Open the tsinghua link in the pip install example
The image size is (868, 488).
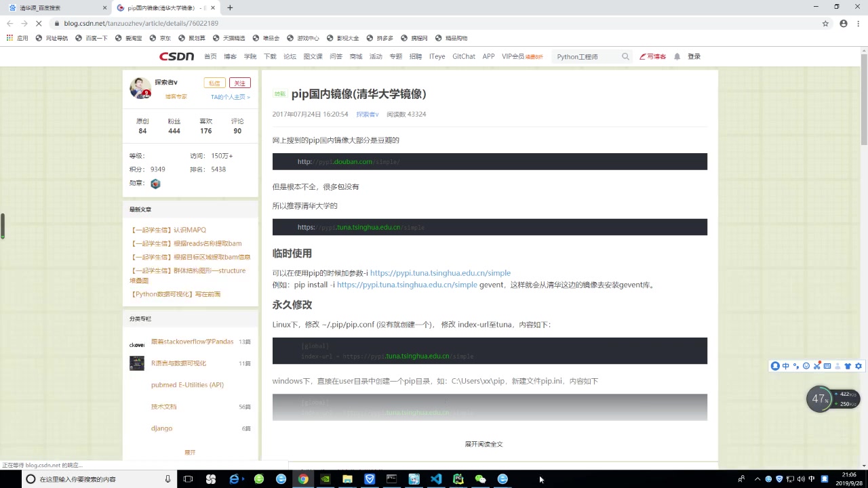[x=407, y=285]
